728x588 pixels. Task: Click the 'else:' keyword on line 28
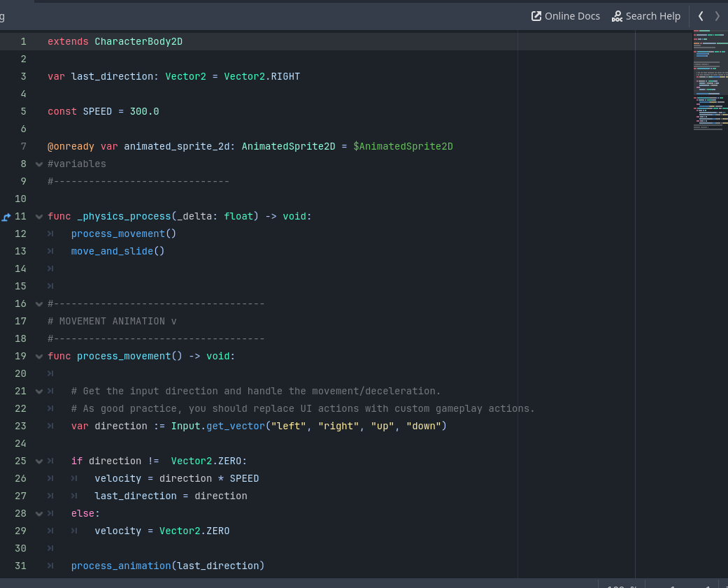coord(85,514)
